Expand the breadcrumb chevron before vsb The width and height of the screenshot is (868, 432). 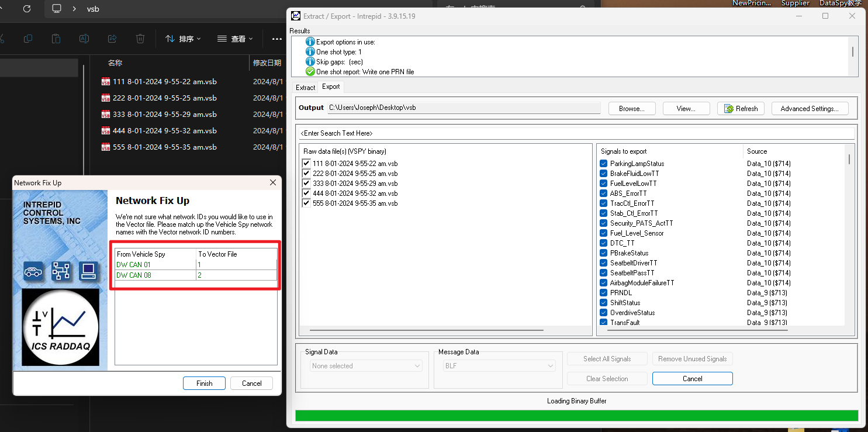tap(75, 9)
